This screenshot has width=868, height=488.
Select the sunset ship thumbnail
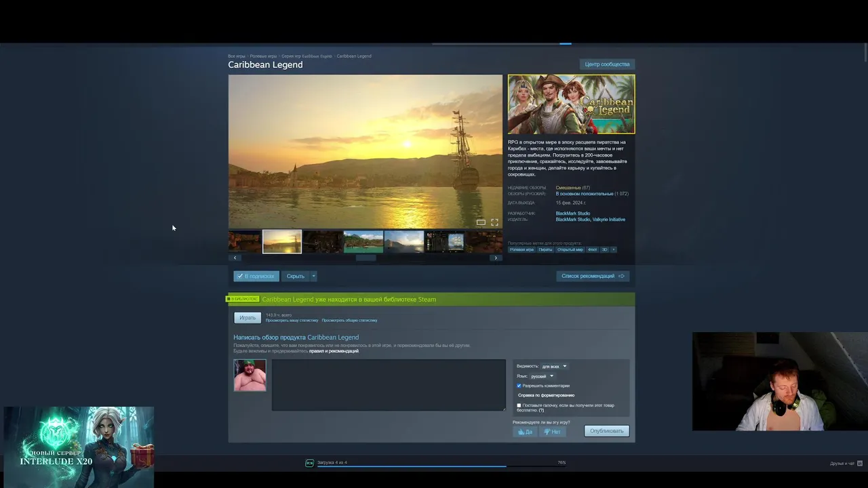click(x=282, y=242)
